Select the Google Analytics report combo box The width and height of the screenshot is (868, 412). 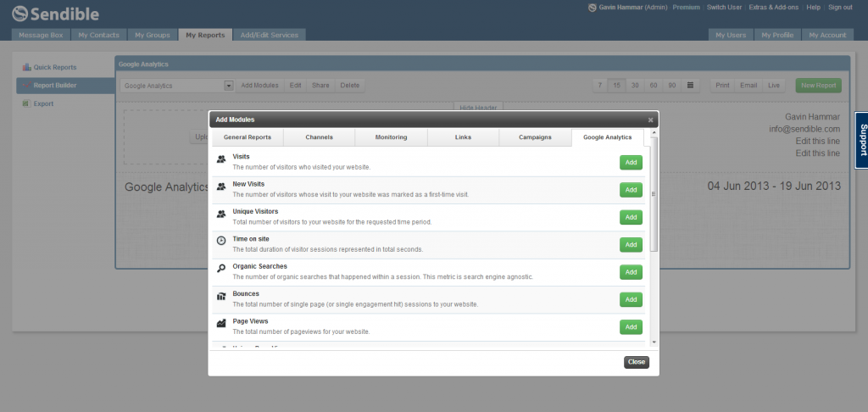(x=177, y=86)
